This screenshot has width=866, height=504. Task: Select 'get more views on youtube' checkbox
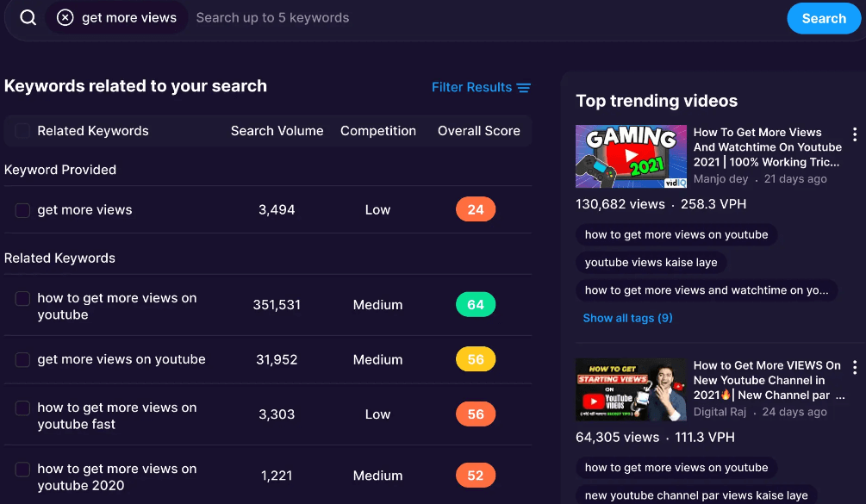22,360
